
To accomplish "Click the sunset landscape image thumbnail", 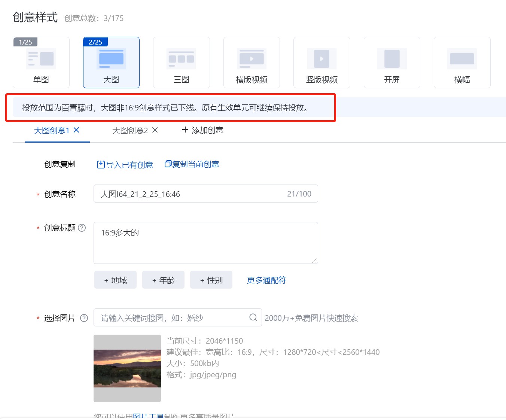I will coord(127,368).
